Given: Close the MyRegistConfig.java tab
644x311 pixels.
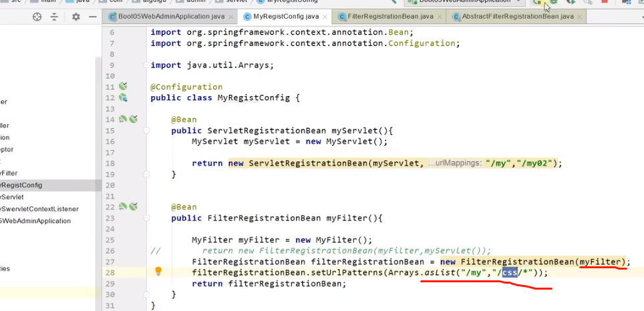Looking at the screenshot, I should (325, 17).
